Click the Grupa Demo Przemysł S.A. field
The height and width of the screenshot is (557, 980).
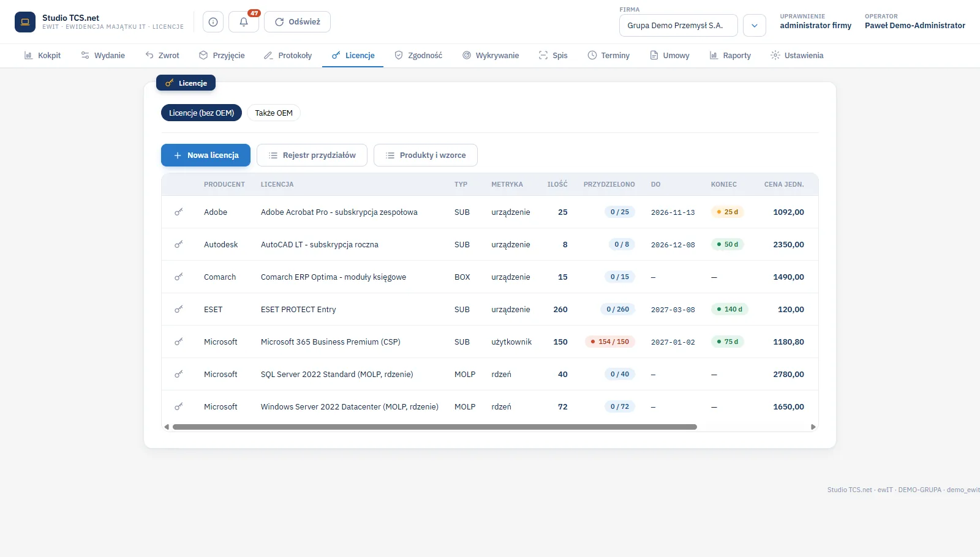679,26
